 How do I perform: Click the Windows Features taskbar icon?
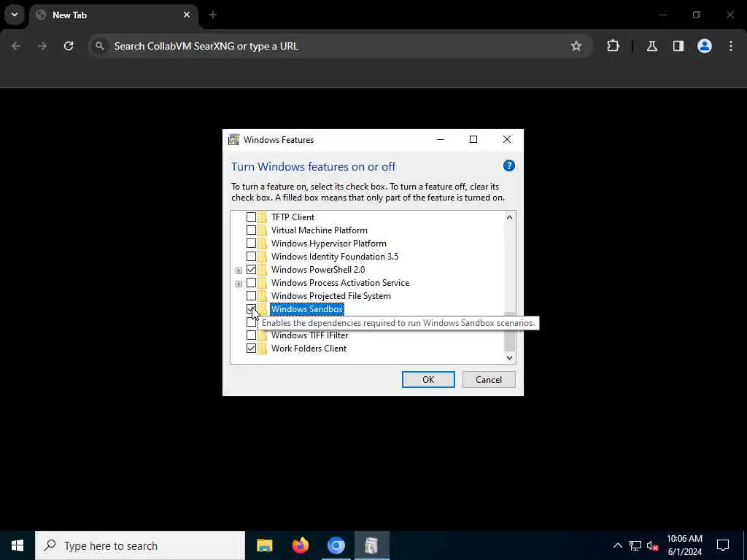[371, 545]
